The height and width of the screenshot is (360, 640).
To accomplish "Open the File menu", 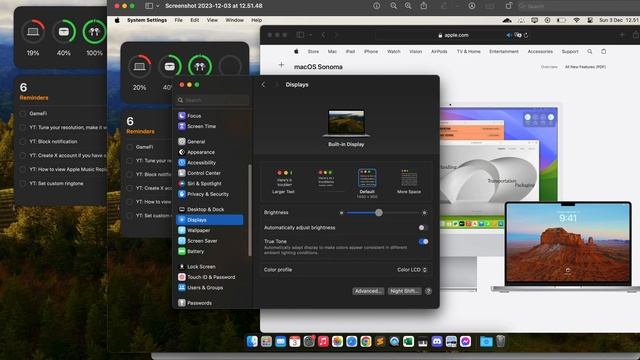I will (x=178, y=20).
